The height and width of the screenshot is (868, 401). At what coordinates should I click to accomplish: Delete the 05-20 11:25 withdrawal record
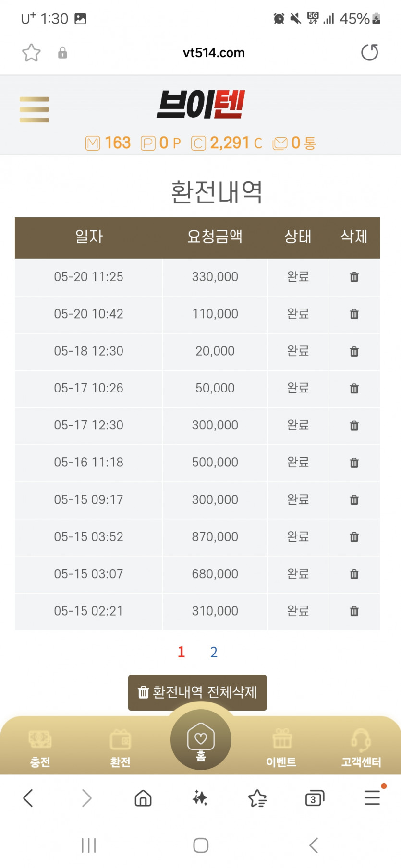[354, 277]
